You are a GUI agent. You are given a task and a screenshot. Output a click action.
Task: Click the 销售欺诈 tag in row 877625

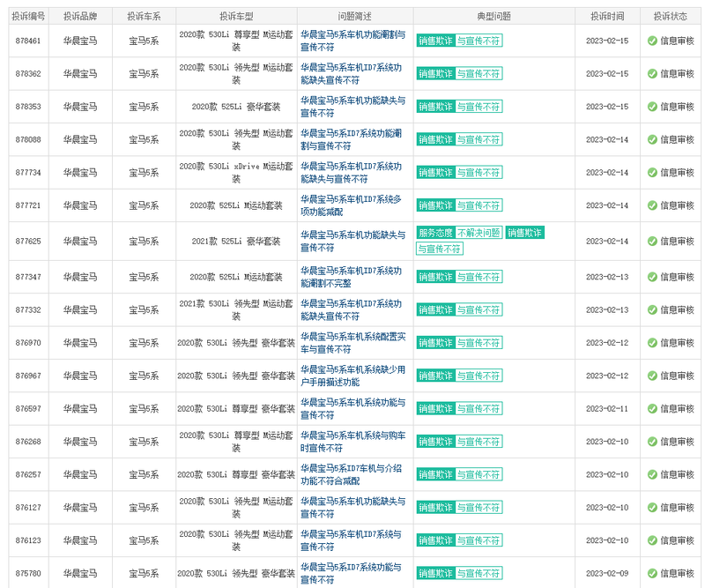pyautogui.click(x=524, y=233)
